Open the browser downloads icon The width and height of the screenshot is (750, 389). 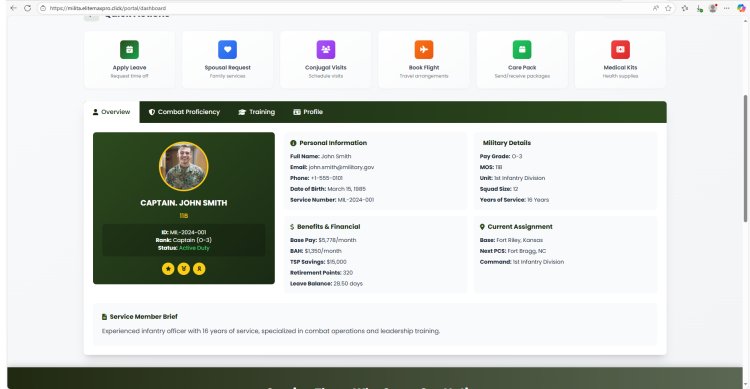point(699,8)
